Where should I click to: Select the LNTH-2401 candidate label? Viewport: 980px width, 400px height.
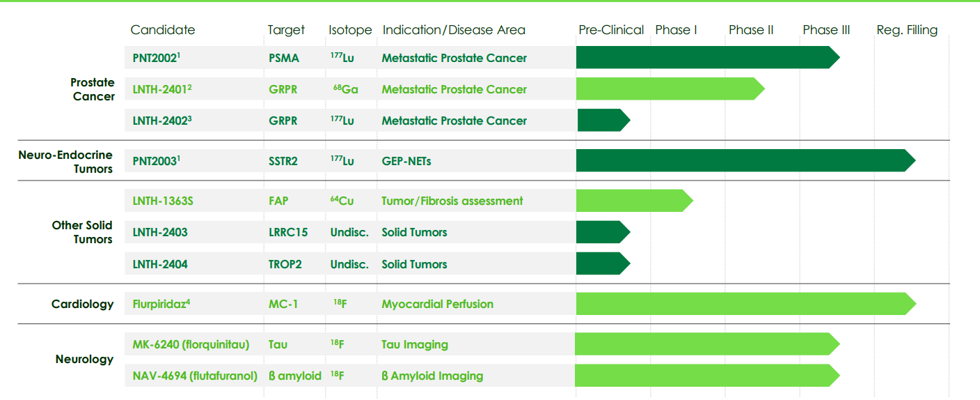[161, 89]
